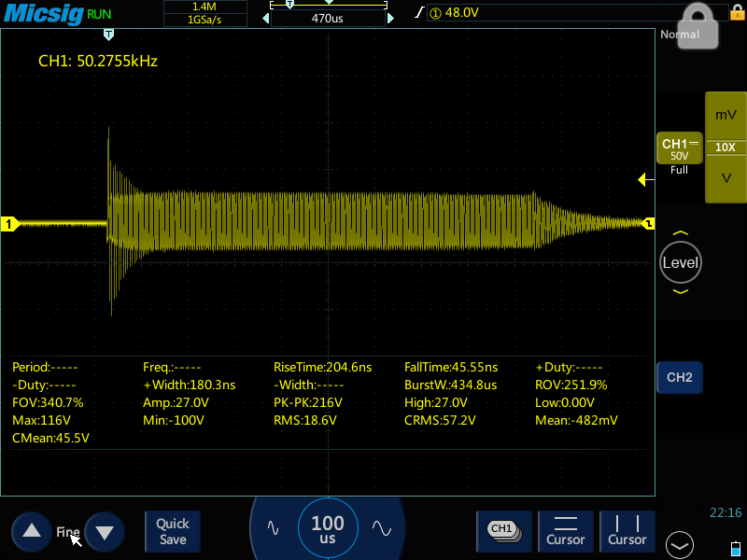Screen dimensions: 747x560
Task: Open rising edge trigger type icon
Action: click(418, 12)
